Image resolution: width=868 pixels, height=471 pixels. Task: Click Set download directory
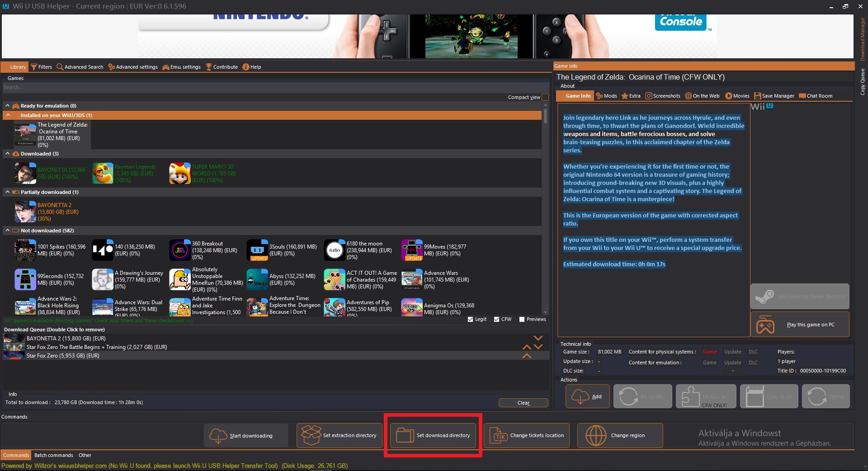coord(433,435)
